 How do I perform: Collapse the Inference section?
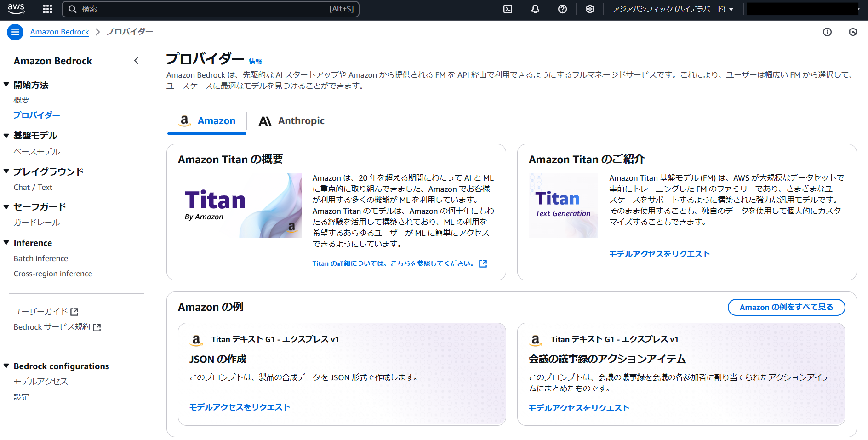click(x=6, y=243)
